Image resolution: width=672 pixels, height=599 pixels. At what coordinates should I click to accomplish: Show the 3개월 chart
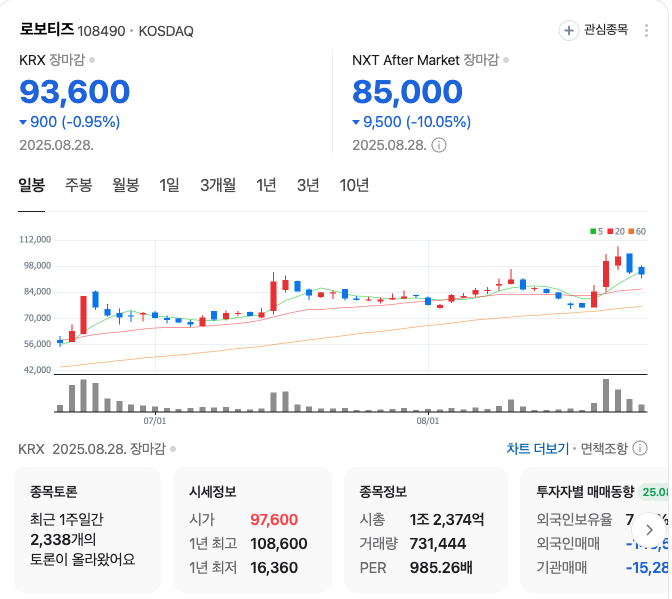tap(218, 185)
